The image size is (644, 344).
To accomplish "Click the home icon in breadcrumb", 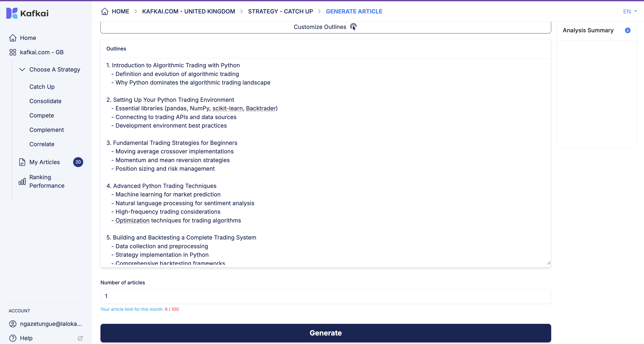I will click(104, 11).
